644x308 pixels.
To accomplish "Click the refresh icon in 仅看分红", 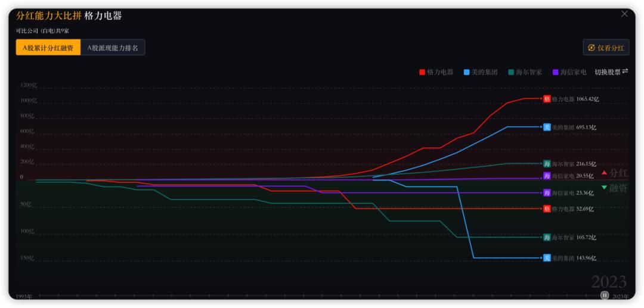I will (592, 48).
